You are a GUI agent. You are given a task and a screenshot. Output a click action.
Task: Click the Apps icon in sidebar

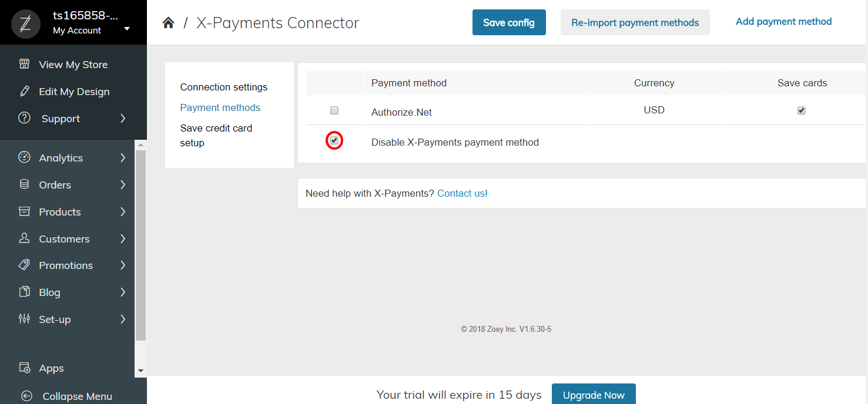tap(24, 368)
